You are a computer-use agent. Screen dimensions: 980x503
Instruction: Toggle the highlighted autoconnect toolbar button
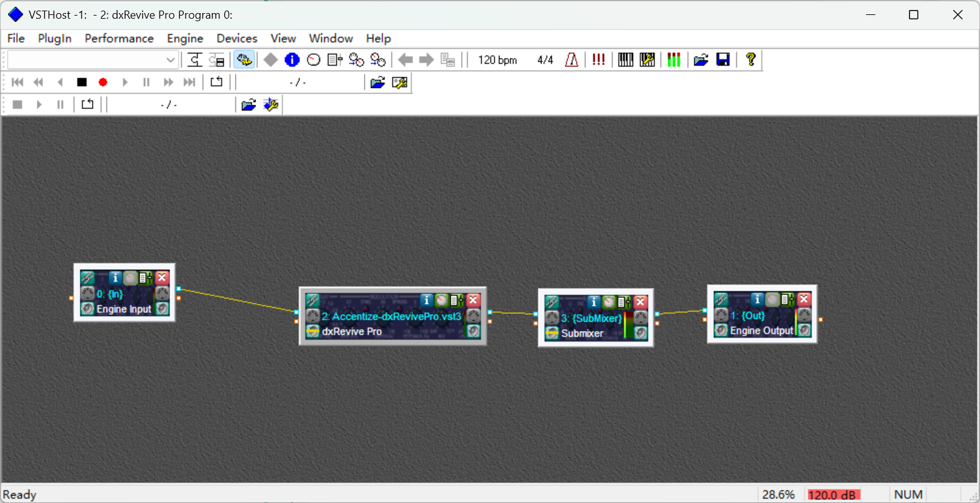pos(244,60)
